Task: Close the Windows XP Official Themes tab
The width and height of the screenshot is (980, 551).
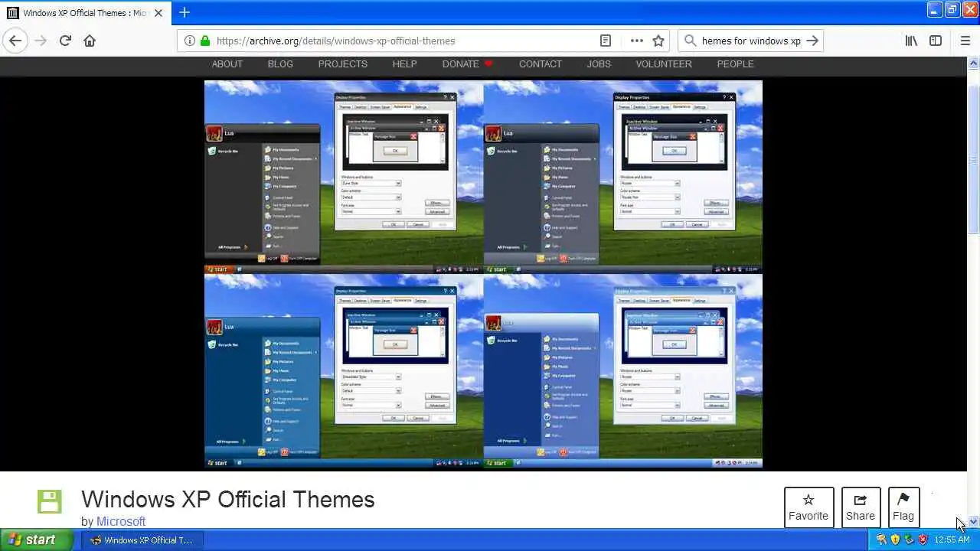Action: click(158, 13)
